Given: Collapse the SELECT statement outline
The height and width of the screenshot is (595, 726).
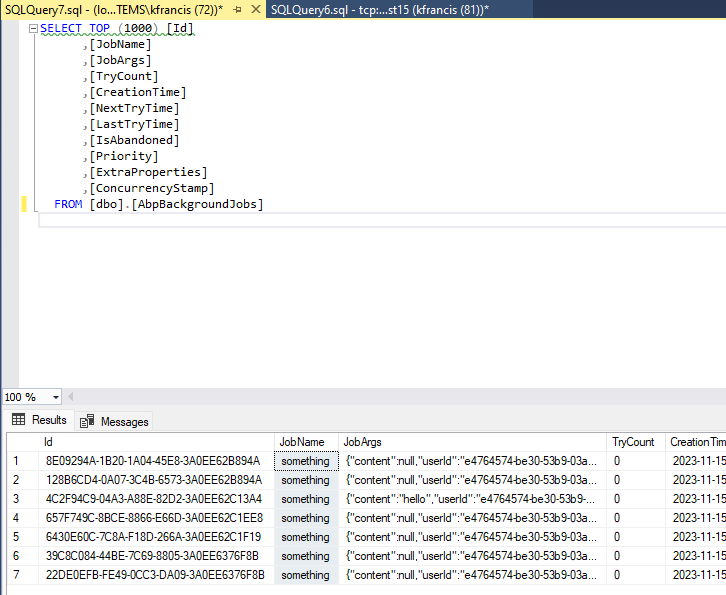Looking at the screenshot, I should [x=33, y=28].
